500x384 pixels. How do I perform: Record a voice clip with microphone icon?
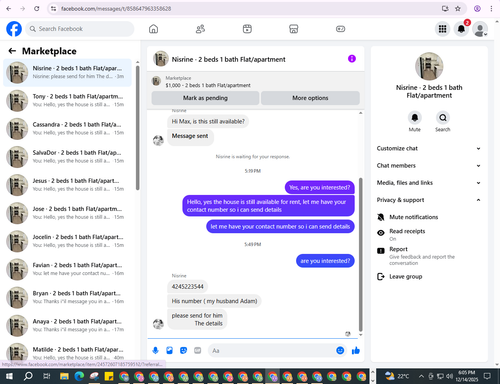pyautogui.click(x=155, y=350)
